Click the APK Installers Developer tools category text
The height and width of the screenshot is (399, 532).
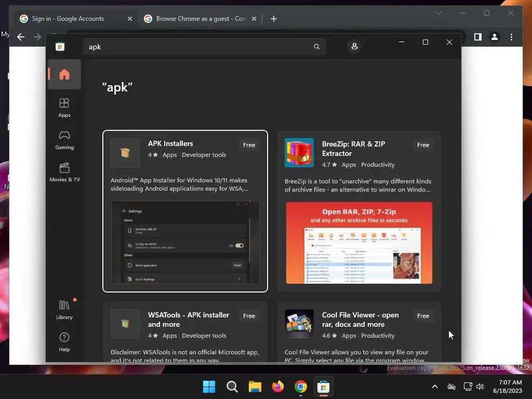click(x=204, y=155)
